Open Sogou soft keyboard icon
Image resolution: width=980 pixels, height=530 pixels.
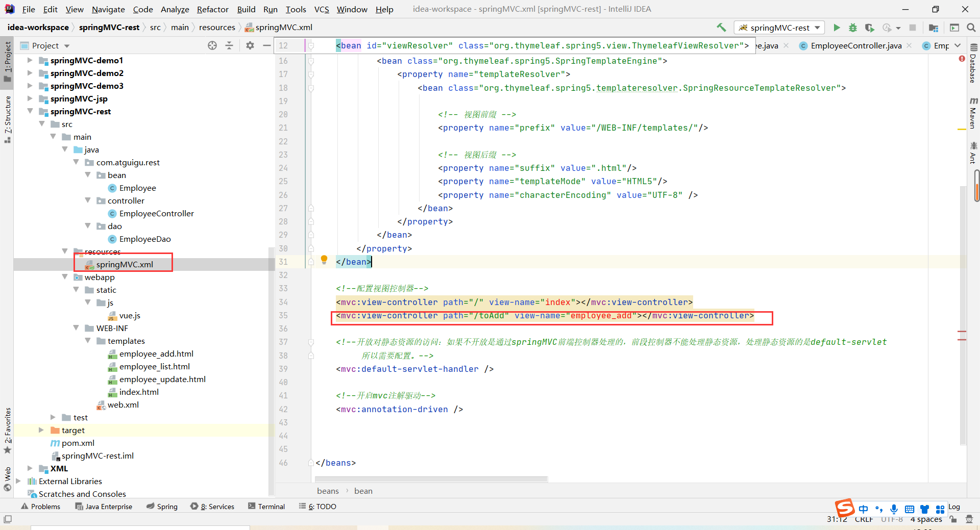point(909,509)
